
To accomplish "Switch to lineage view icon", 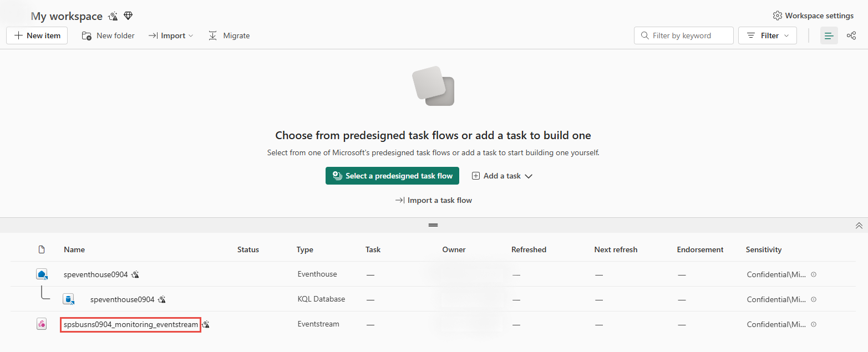I will 851,35.
